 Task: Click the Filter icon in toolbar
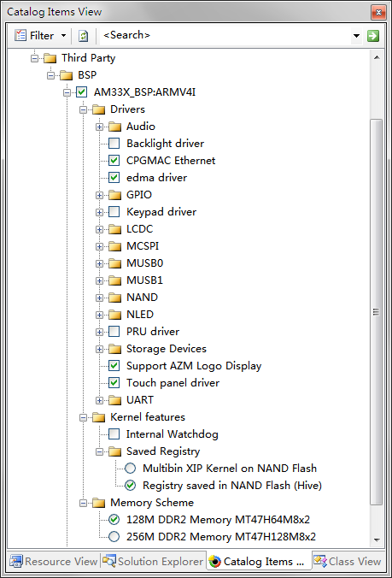(20, 35)
